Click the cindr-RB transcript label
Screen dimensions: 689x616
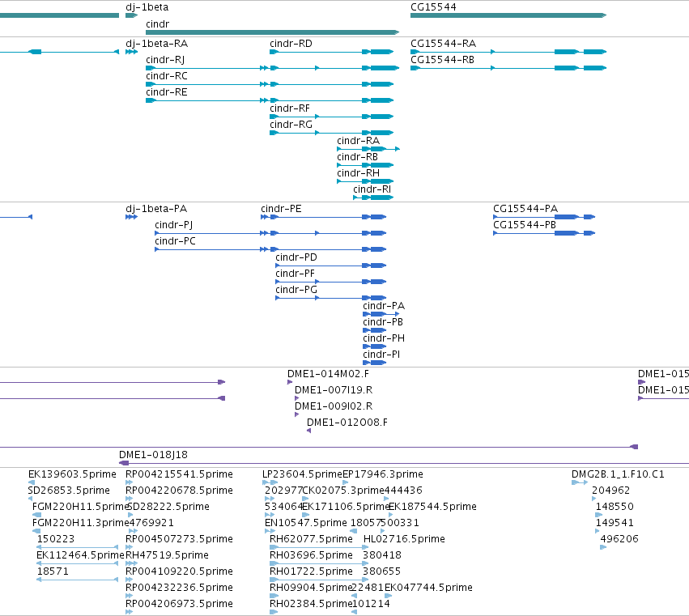(x=357, y=157)
